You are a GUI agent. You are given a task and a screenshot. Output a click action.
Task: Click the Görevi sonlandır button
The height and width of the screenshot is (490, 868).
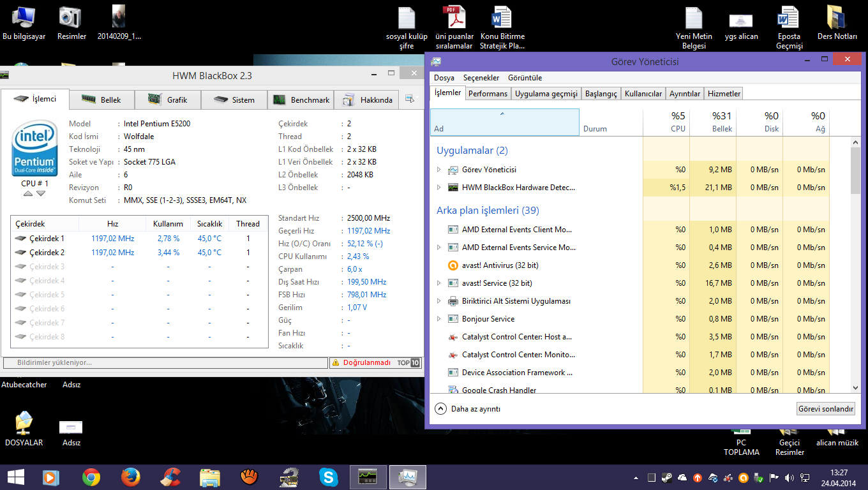pyautogui.click(x=826, y=409)
